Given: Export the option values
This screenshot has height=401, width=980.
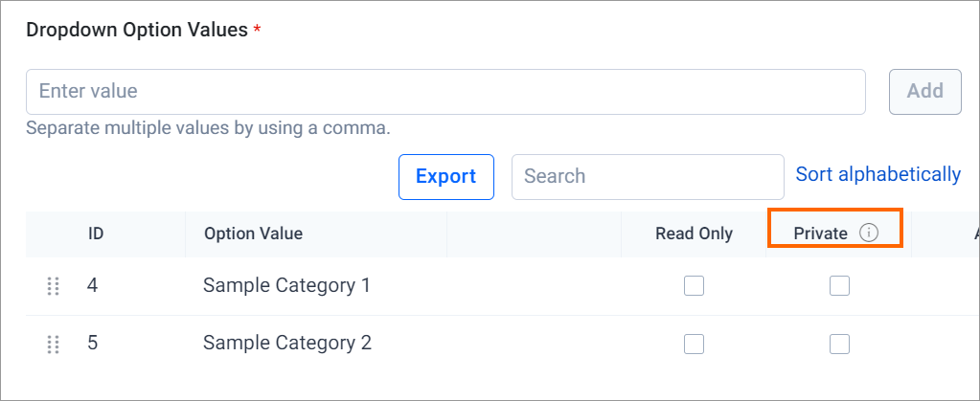Looking at the screenshot, I should coord(446,177).
